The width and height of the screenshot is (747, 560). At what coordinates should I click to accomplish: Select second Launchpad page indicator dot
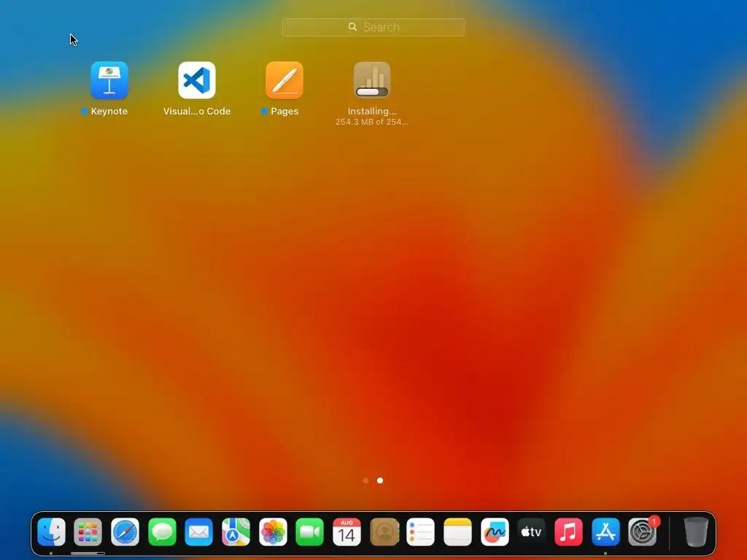click(379, 481)
